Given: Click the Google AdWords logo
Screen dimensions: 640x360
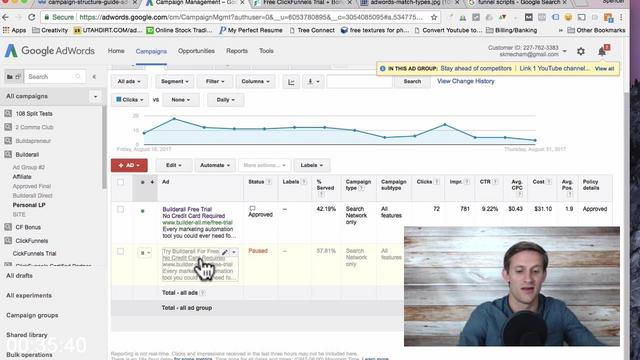Looking at the screenshot, I should click(x=49, y=51).
